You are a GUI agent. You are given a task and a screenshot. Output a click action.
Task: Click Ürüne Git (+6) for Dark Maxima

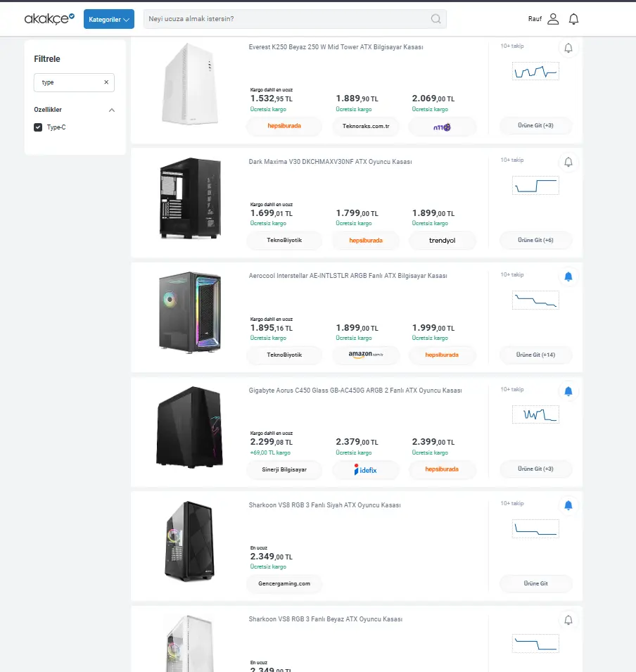[x=535, y=241]
